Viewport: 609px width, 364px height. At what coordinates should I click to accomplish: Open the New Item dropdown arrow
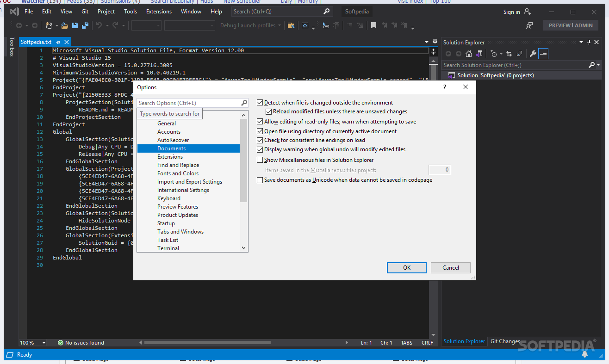(56, 25)
